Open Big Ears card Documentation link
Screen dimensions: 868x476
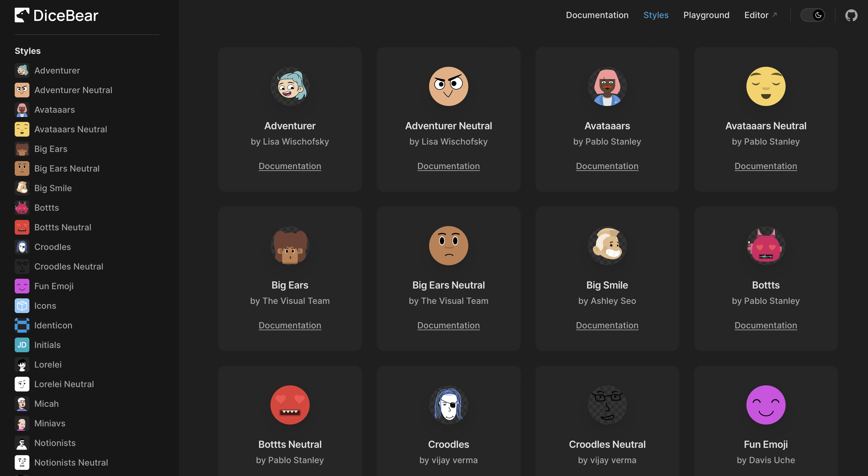290,325
